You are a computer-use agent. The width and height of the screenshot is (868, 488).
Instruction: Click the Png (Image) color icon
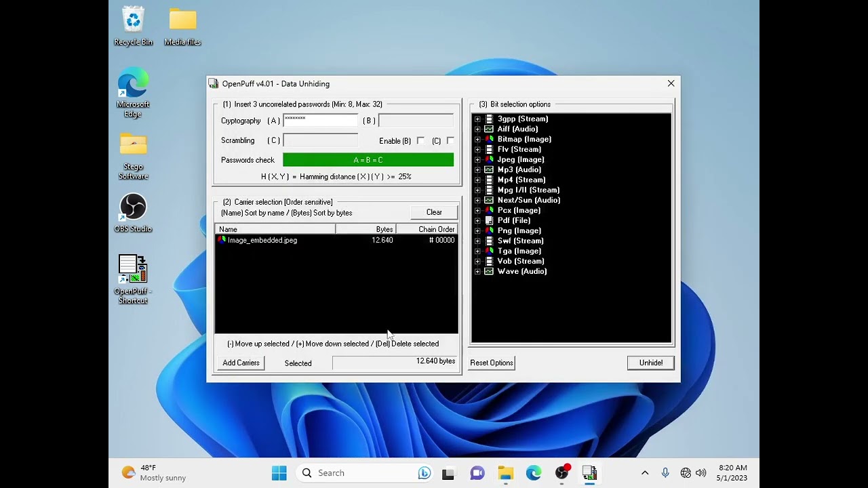pos(489,230)
